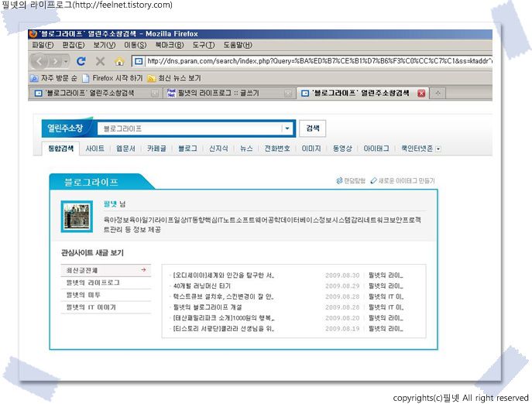Select the 블로그 search tab
This screenshot has height=404, width=532.
coord(187,149)
